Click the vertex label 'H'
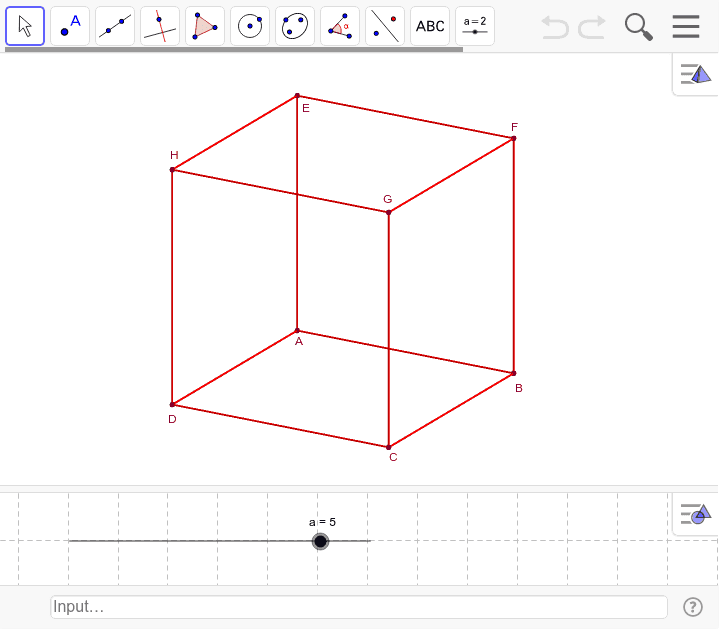Viewport: 720px width, 630px height. tap(174, 155)
